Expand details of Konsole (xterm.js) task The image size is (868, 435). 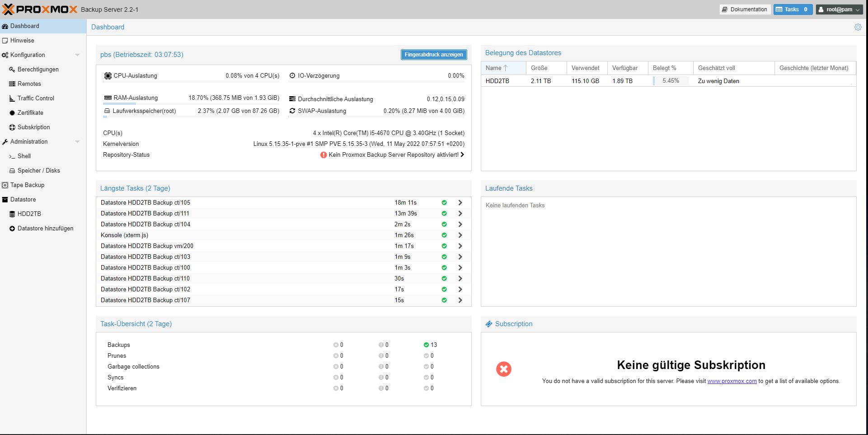click(x=460, y=235)
